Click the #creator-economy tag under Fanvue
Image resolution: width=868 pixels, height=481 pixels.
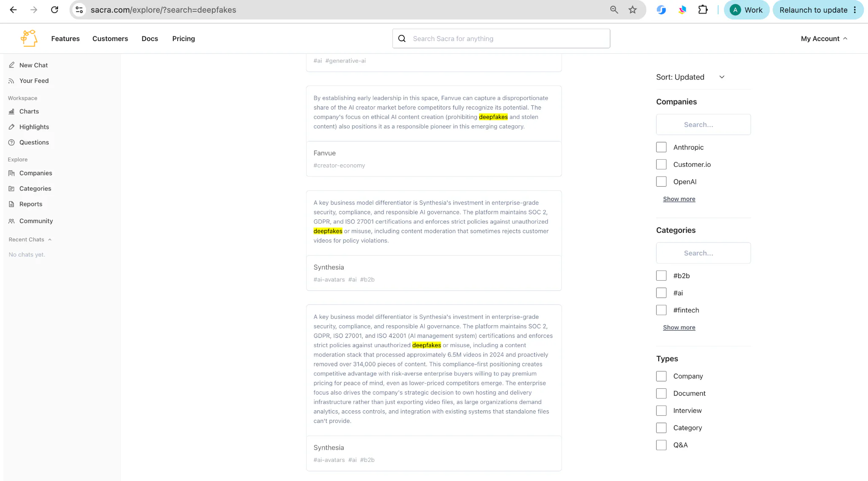(339, 166)
